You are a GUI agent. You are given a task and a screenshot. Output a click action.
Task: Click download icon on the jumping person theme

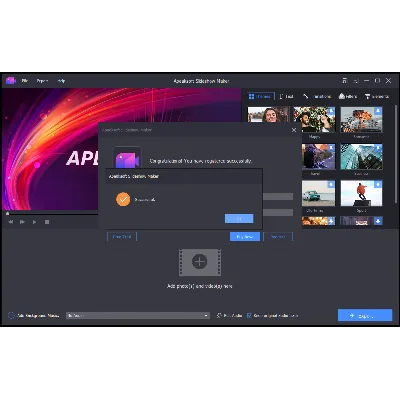click(378, 185)
